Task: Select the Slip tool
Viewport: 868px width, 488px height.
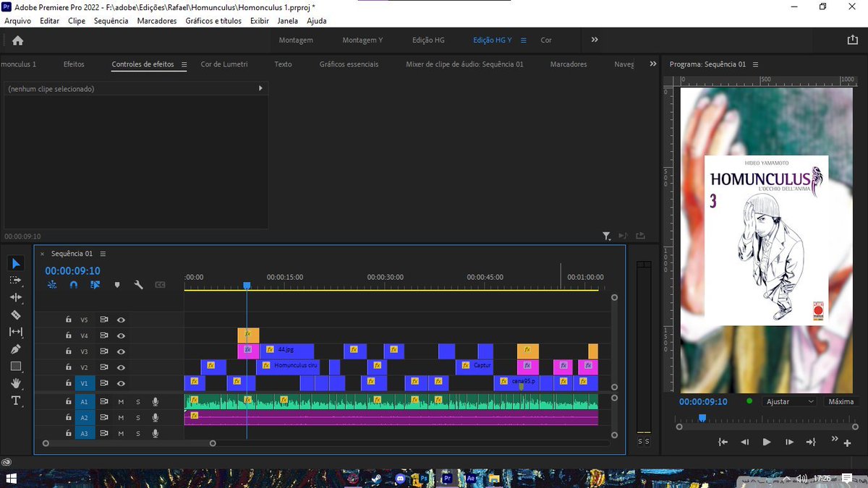Action: (16, 332)
